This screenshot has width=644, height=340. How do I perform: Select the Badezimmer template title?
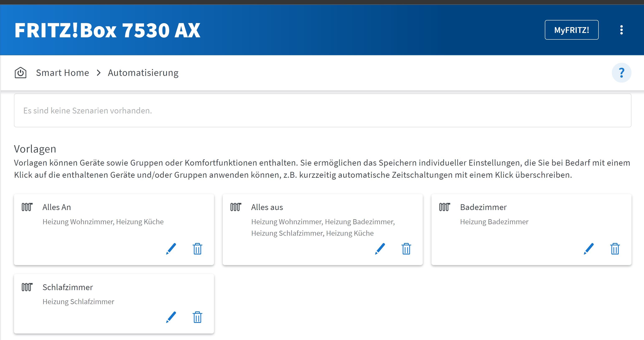[x=483, y=207]
